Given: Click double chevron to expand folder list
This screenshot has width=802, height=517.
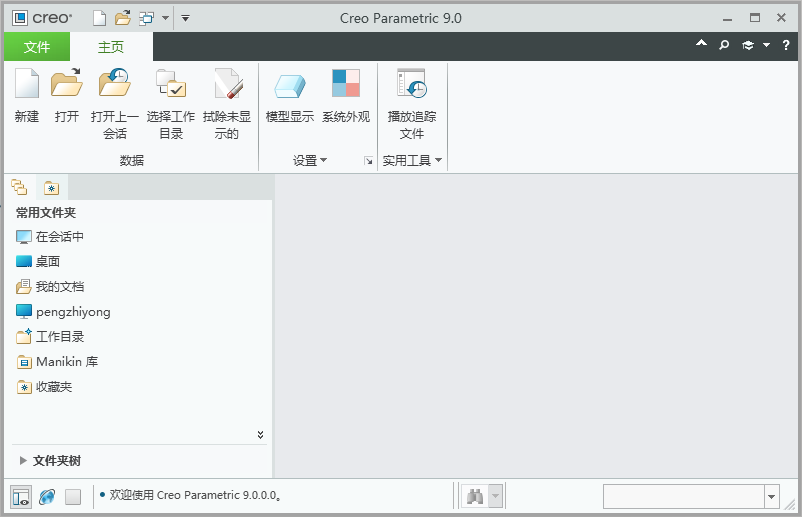Looking at the screenshot, I should (260, 435).
